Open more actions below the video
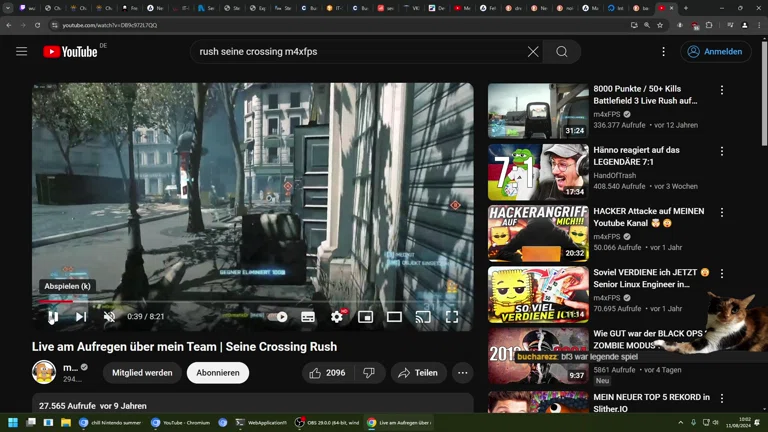 click(462, 373)
